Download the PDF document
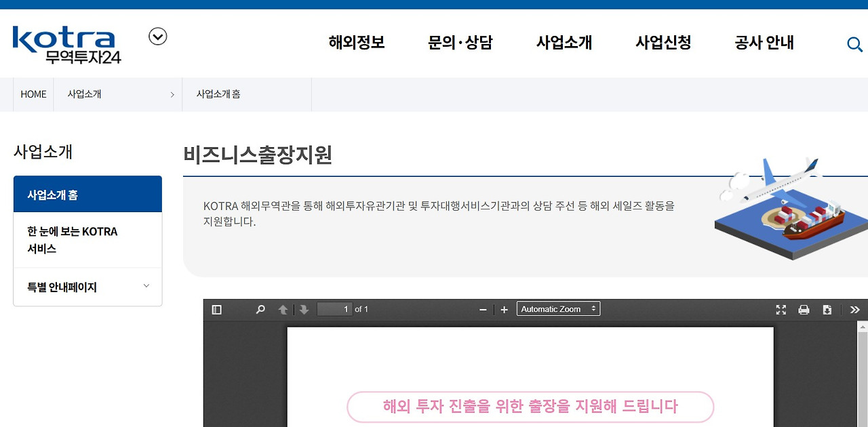 (827, 310)
